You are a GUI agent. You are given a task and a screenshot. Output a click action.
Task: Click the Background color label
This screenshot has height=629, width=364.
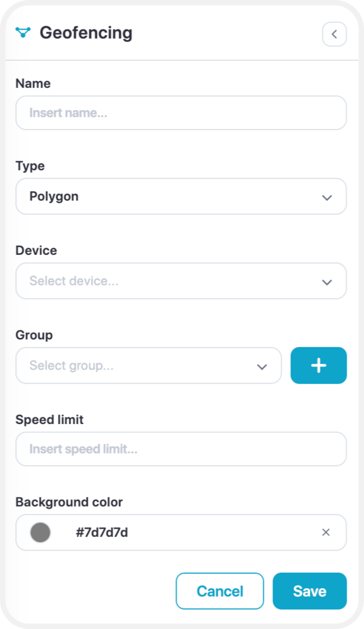click(69, 502)
